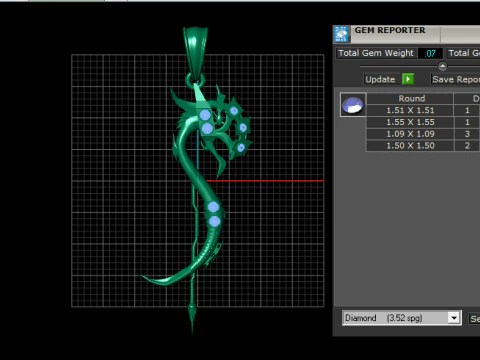Select the 1.55 X 1.55 gem row
The height and width of the screenshot is (360, 480).
click(x=423, y=122)
